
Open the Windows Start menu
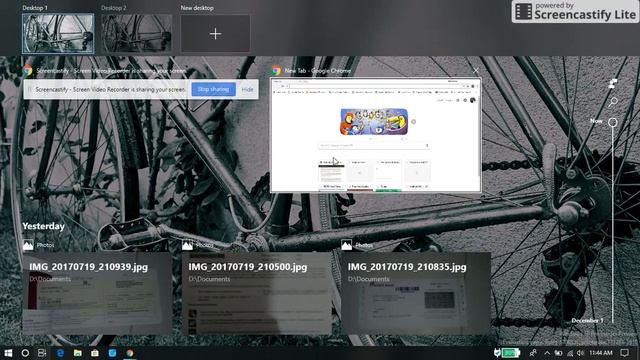[x=8, y=353]
